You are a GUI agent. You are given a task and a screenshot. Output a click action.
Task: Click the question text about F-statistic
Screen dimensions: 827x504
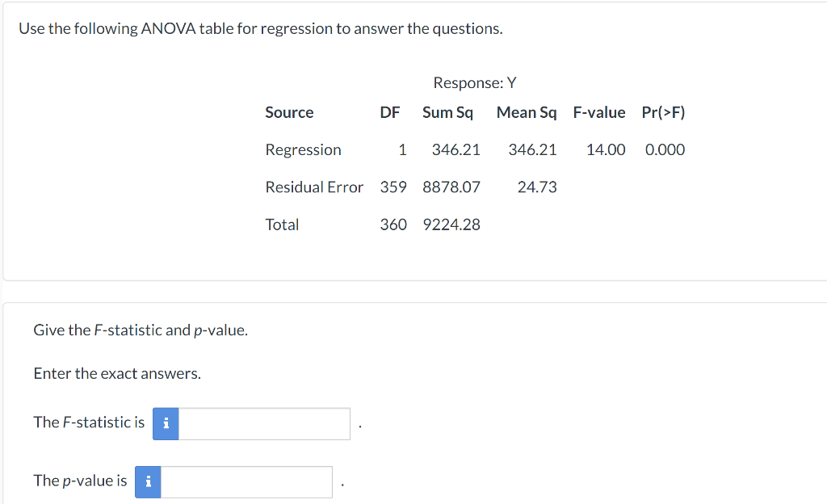click(x=140, y=330)
